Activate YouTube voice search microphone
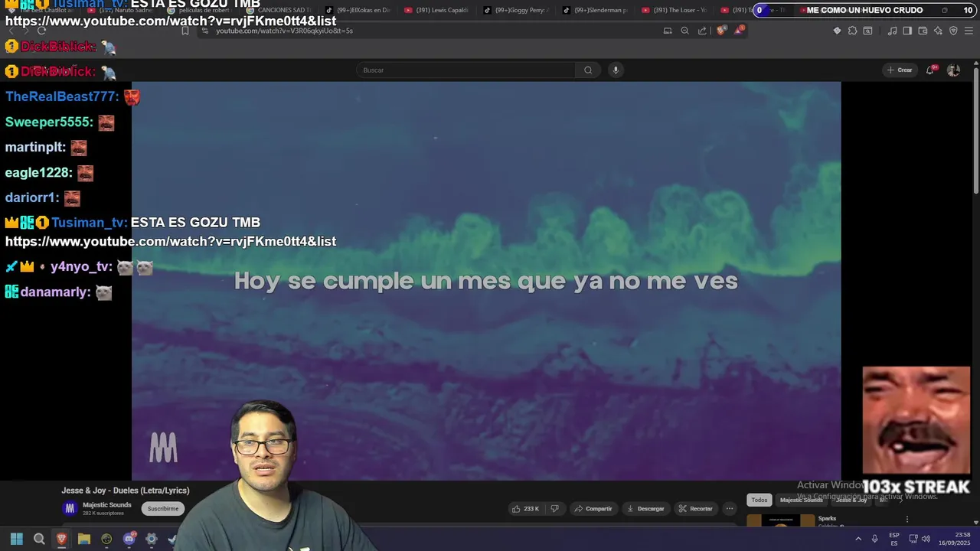Viewport: 980px width, 551px height. click(615, 70)
